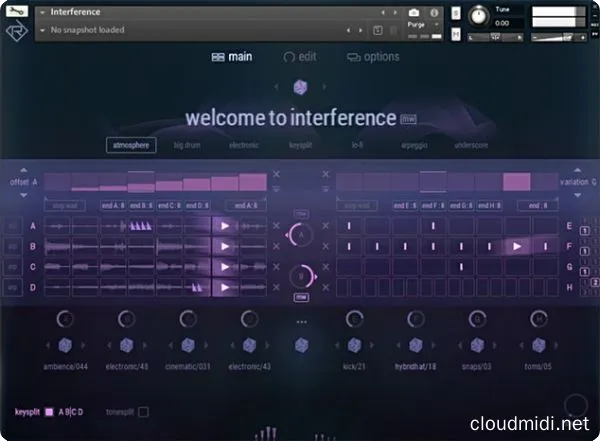Click up arrow above offset A
This screenshot has width=600, height=441.
[x=24, y=170]
